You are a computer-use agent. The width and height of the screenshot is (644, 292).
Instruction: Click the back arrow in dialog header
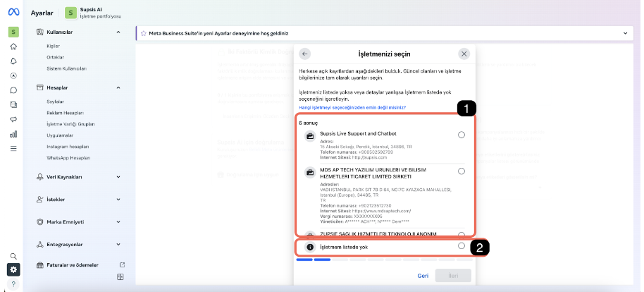pos(305,54)
